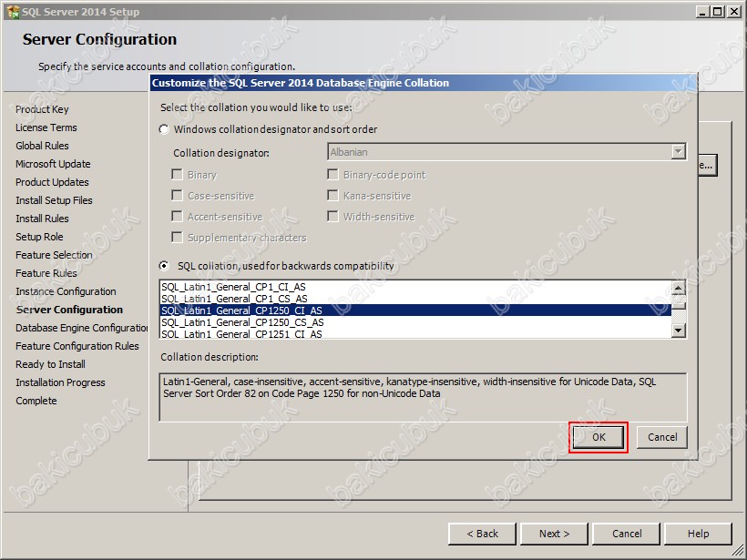Viewport: 747px width, 560px height.
Task: Tick the Width-sensitive checkbox
Action: 333,217
